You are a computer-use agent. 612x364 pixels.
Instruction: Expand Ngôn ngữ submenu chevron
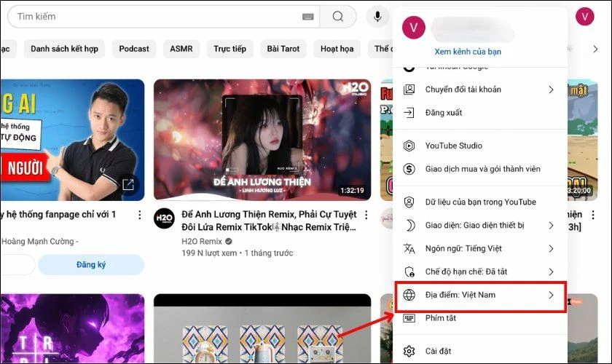click(551, 248)
